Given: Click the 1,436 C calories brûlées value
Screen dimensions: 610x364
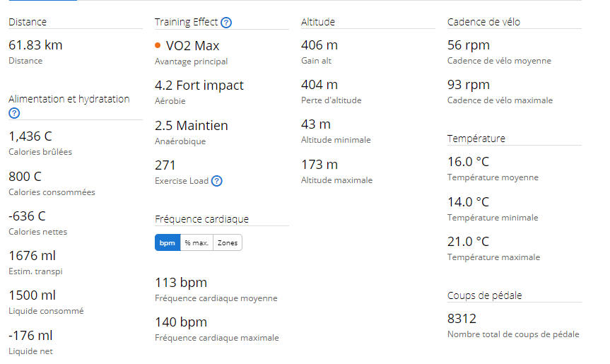Looking at the screenshot, I should click(30, 136).
